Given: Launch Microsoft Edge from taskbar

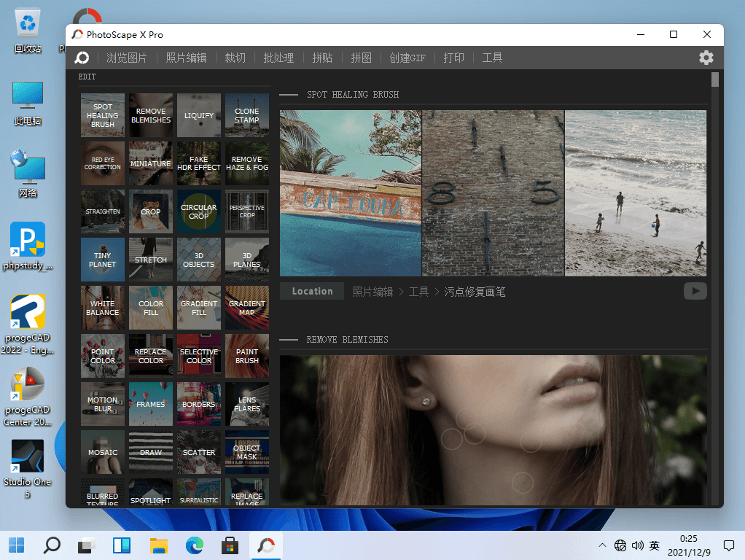Looking at the screenshot, I should 195,545.
